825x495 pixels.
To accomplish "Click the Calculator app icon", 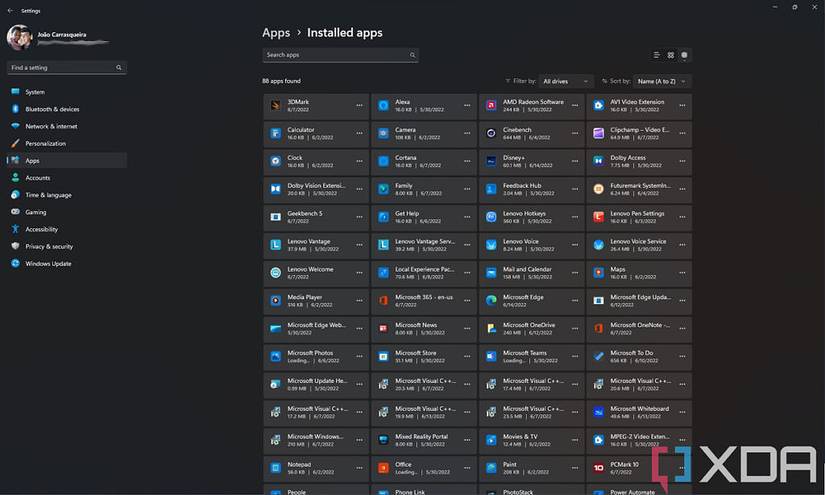I will (276, 134).
